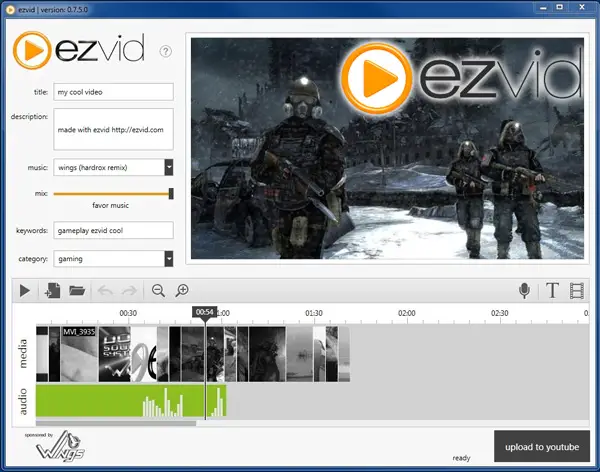This screenshot has height=472, width=600.
Task: Click the 02:30 mark on timeline ruler
Action: click(x=500, y=313)
